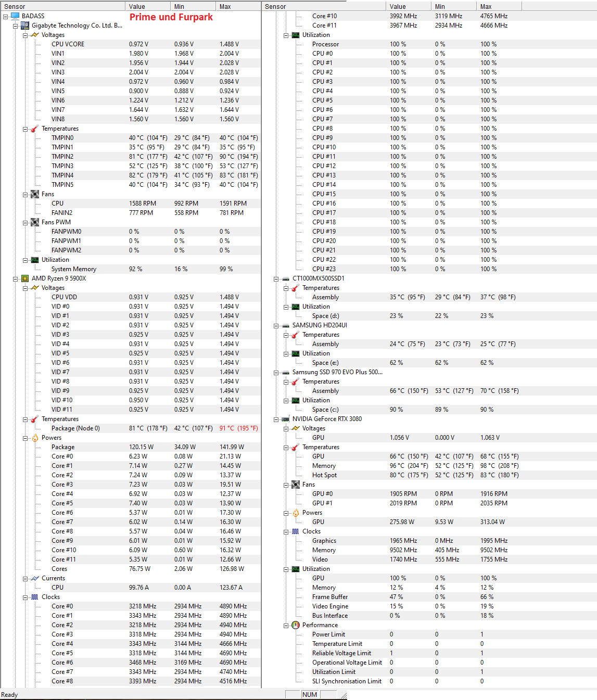Click the Performance gauge icon
Screen dimensions: 597x700
point(296,625)
